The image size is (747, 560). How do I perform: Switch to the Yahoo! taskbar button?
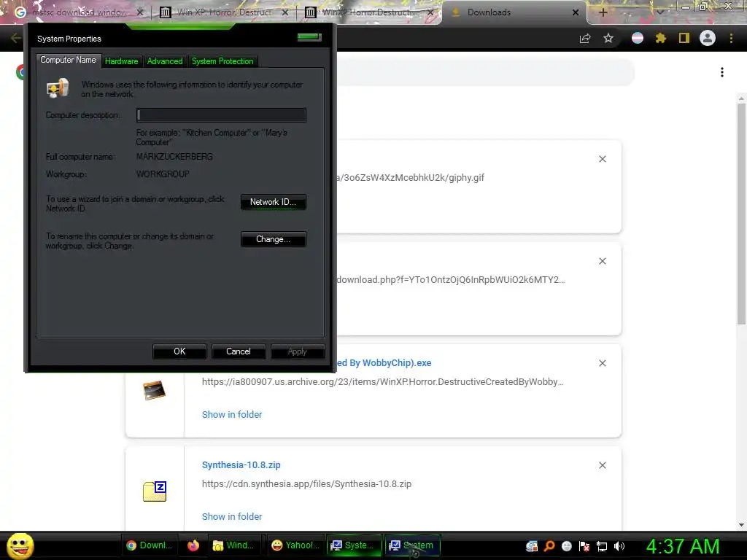point(295,545)
